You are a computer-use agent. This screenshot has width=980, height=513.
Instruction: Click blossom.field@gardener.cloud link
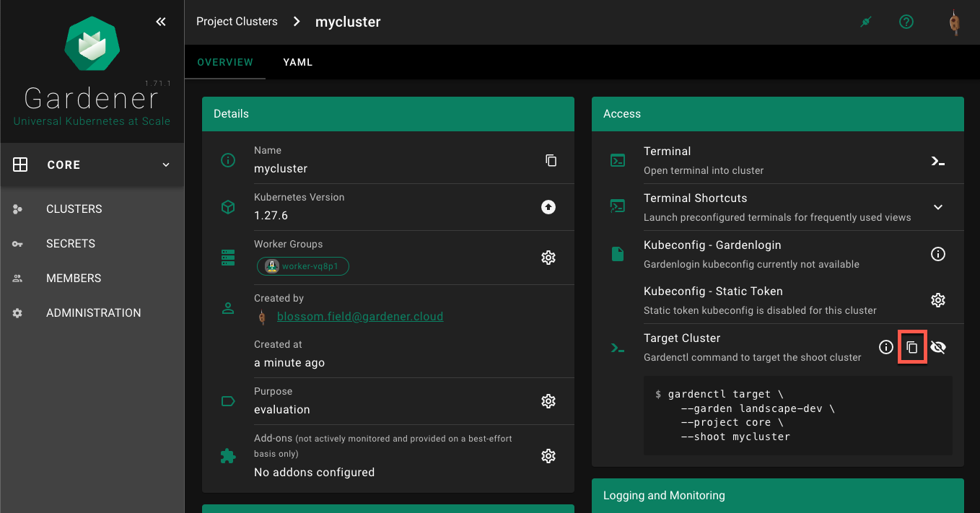(360, 317)
